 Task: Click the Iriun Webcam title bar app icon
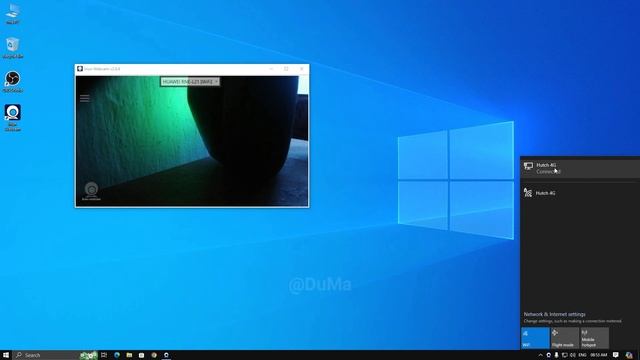(x=80, y=69)
